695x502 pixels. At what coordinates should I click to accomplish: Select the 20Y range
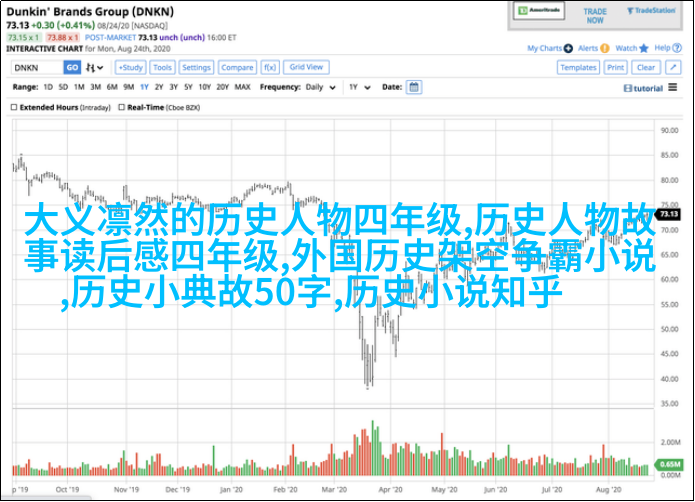[x=222, y=87]
